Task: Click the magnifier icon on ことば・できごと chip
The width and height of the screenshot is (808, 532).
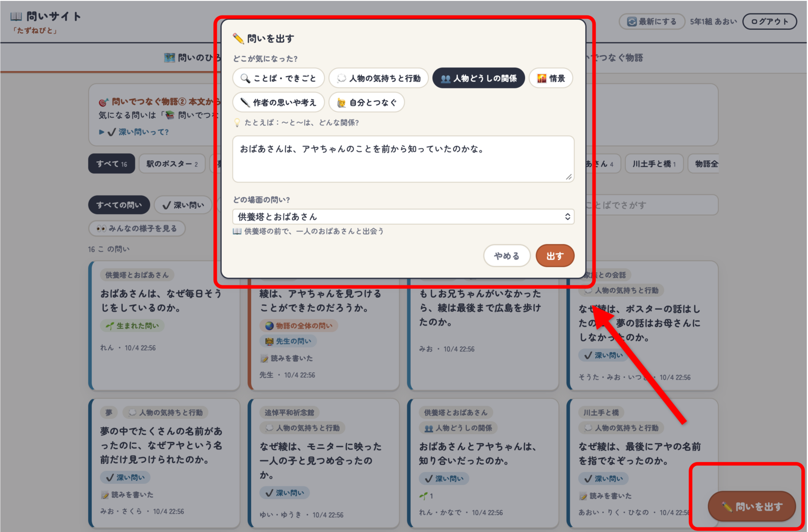Action: tap(245, 78)
